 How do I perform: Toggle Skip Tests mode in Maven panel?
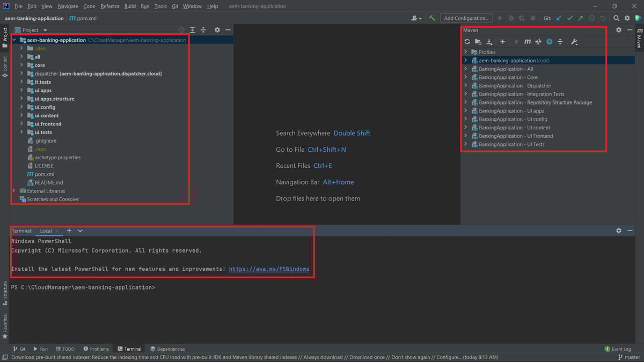pos(539,41)
